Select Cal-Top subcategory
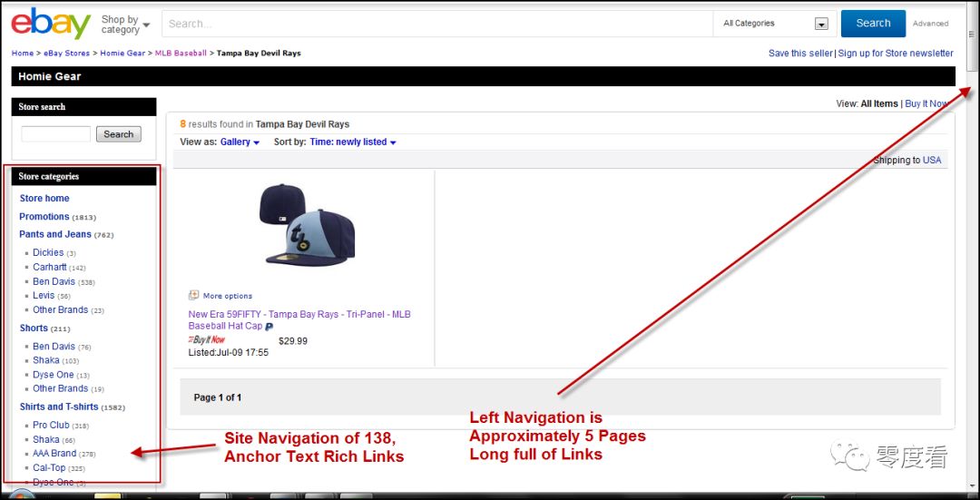 pyautogui.click(x=49, y=467)
